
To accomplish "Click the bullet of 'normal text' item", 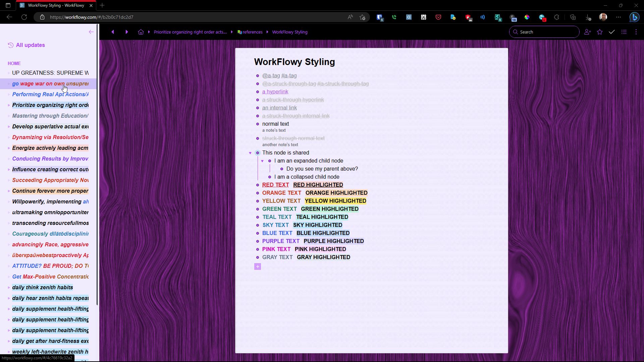I will coord(258,124).
